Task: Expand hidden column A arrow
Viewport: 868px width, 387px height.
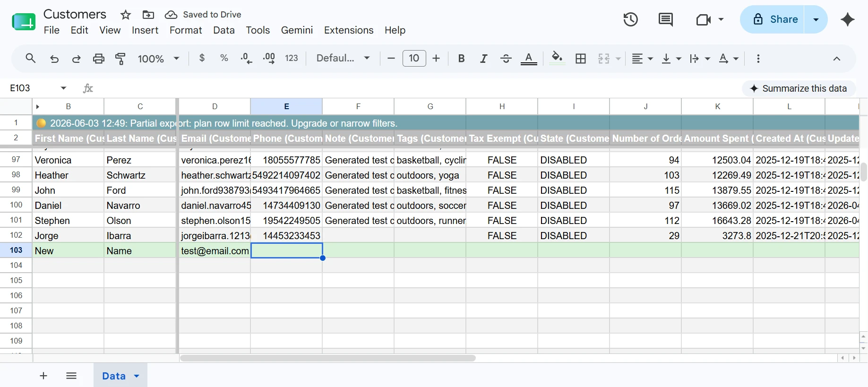Action: [x=38, y=107]
